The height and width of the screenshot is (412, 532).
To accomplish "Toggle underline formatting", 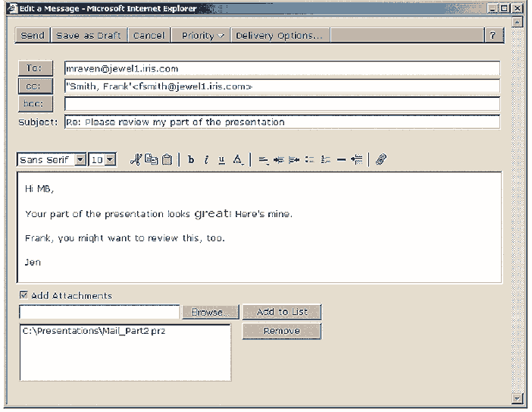I will [222, 160].
